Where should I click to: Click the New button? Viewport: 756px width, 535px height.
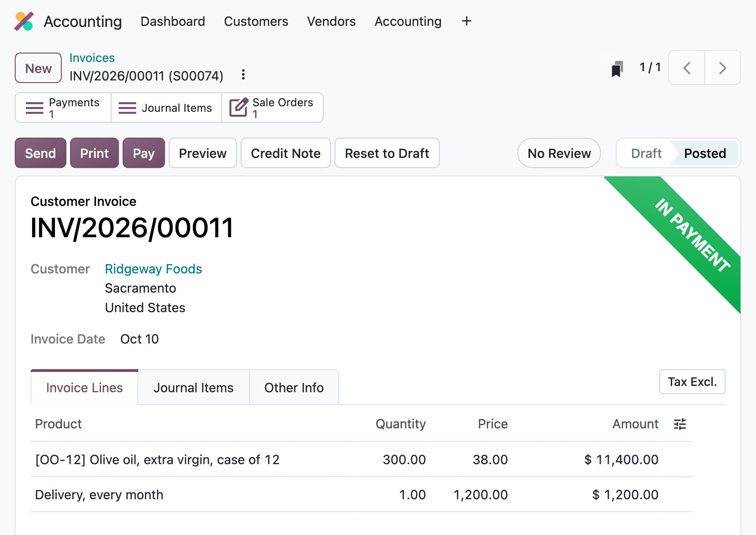(x=38, y=68)
